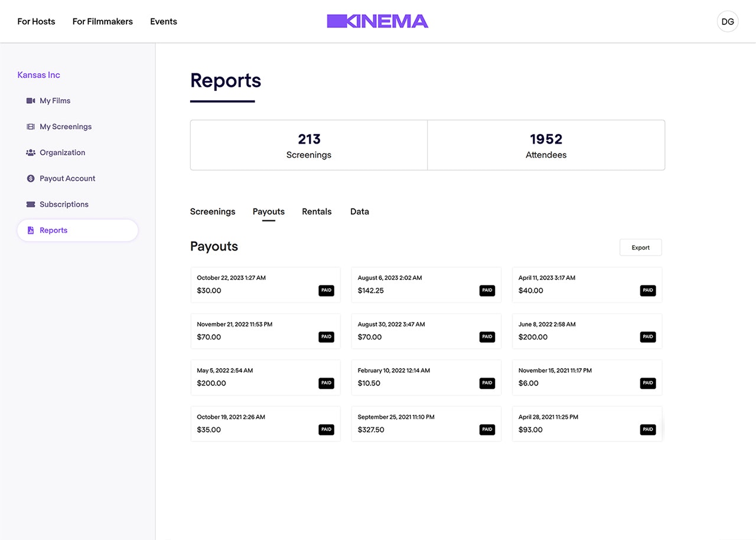Click PAID badge on May 5, 2022 payout
This screenshot has height=540, width=756.
[327, 383]
